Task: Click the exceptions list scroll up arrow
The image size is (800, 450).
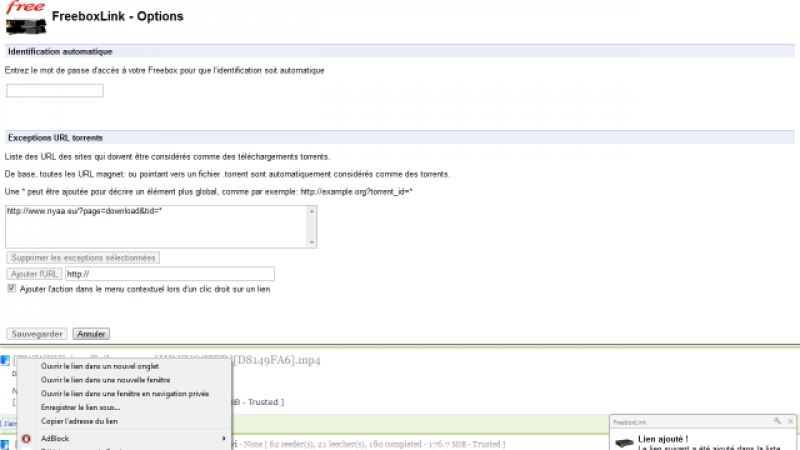Action: tap(312, 211)
